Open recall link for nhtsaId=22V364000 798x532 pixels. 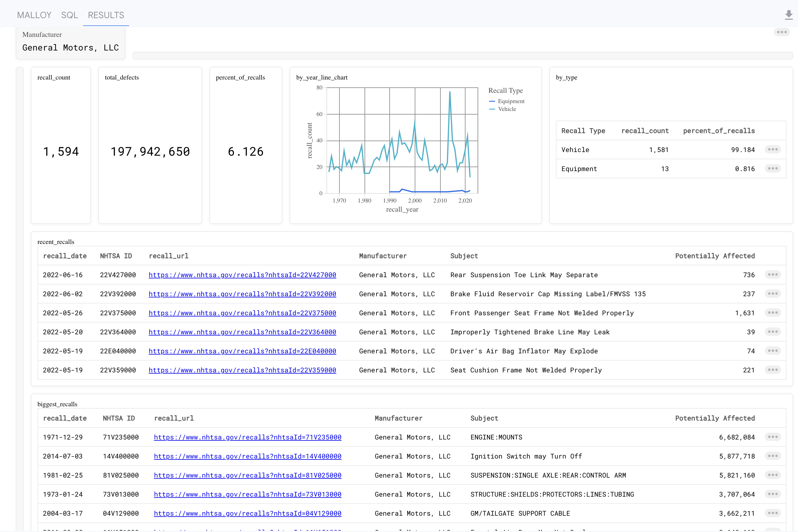click(242, 332)
